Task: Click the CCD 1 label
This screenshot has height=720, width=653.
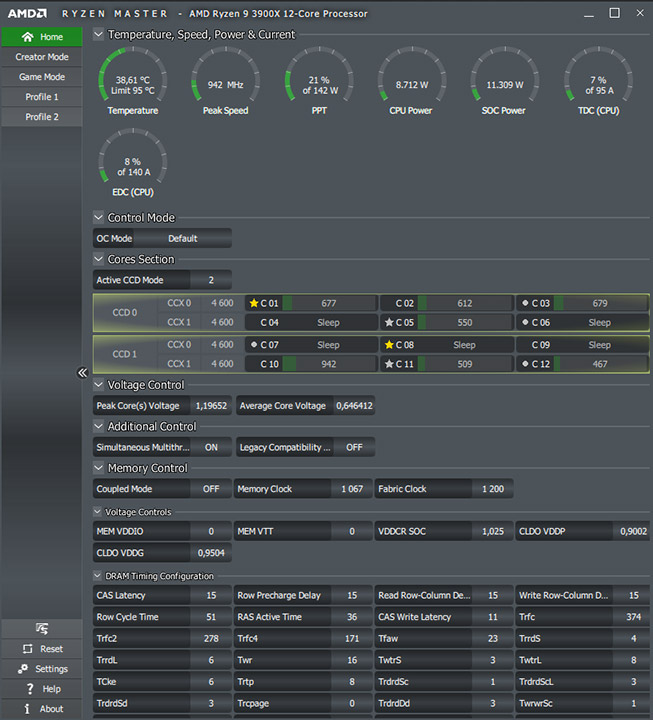Action: (x=125, y=354)
